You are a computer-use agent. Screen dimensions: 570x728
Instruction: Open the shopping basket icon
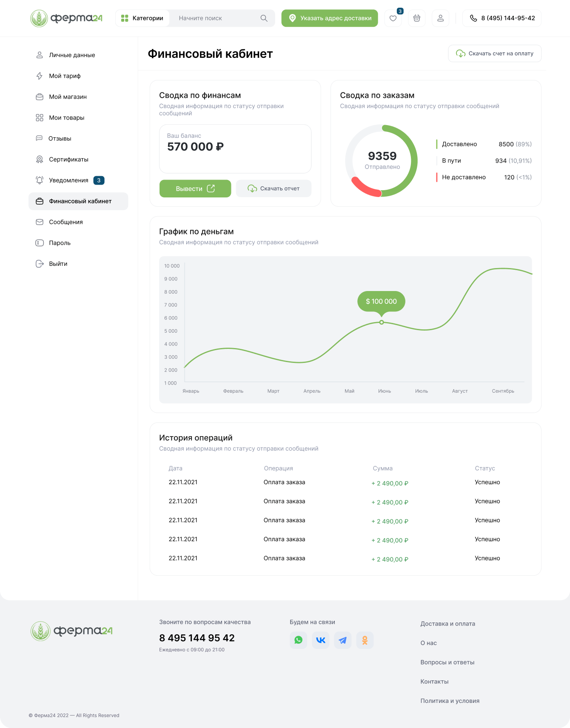417,18
